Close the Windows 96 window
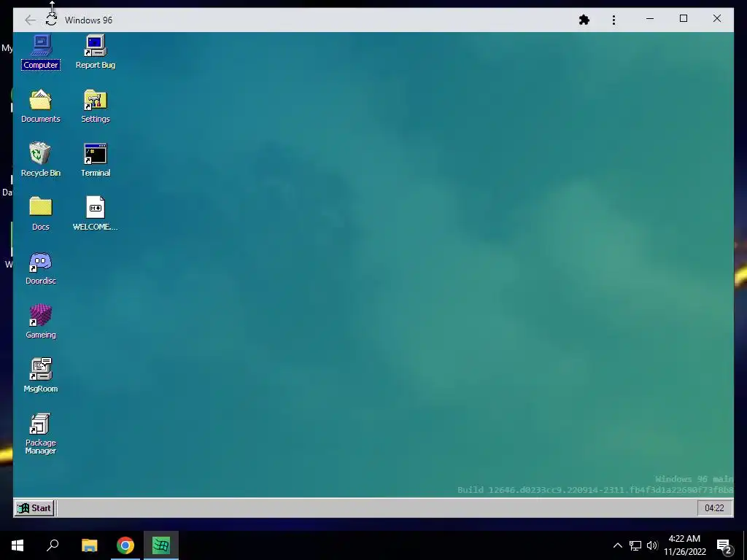This screenshot has width=747, height=560. 717,19
